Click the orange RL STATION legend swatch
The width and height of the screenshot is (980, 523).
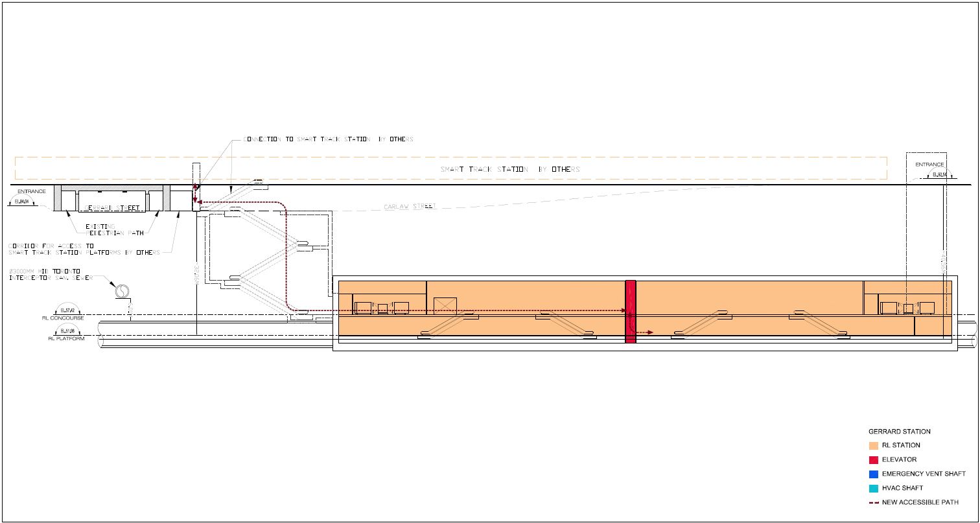[873, 445]
